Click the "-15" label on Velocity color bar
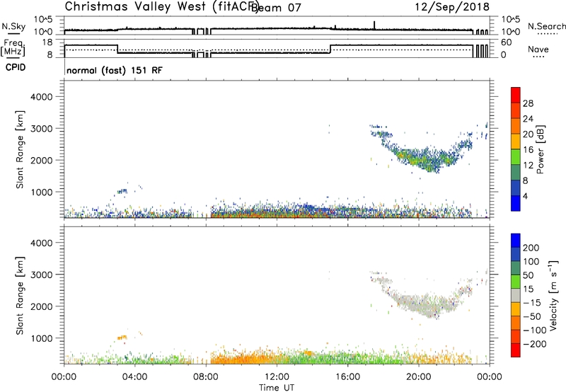Image resolution: width=566 pixels, height=392 pixels. pyautogui.click(x=532, y=303)
